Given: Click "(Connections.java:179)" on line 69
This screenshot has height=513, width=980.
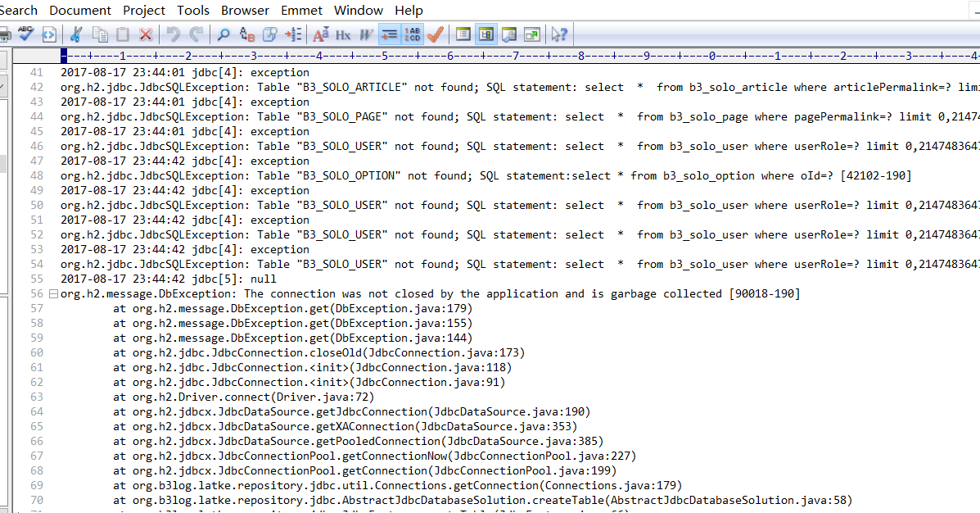Looking at the screenshot, I should [x=611, y=485].
